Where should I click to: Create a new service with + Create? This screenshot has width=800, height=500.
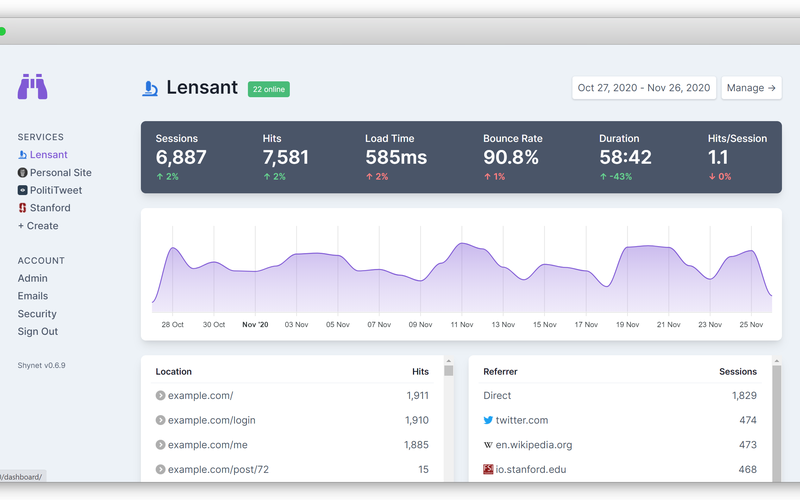(38, 226)
